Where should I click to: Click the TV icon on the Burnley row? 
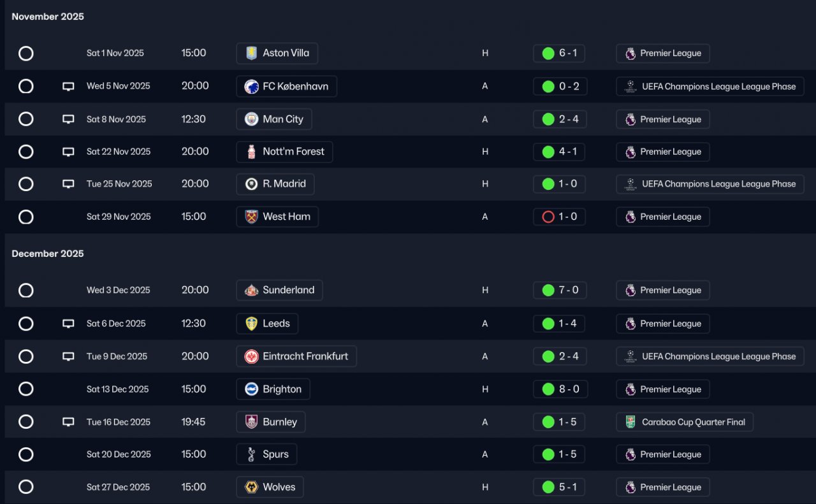pos(68,422)
